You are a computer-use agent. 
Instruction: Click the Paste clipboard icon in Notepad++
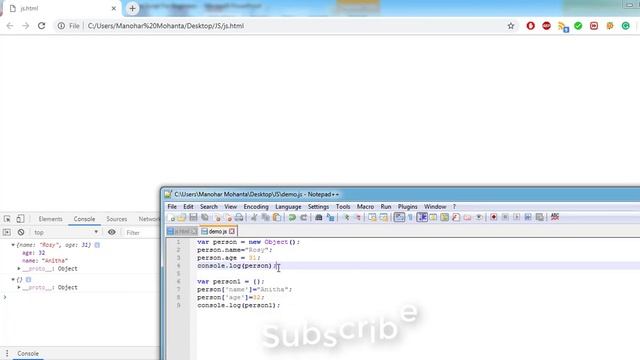(x=277, y=218)
